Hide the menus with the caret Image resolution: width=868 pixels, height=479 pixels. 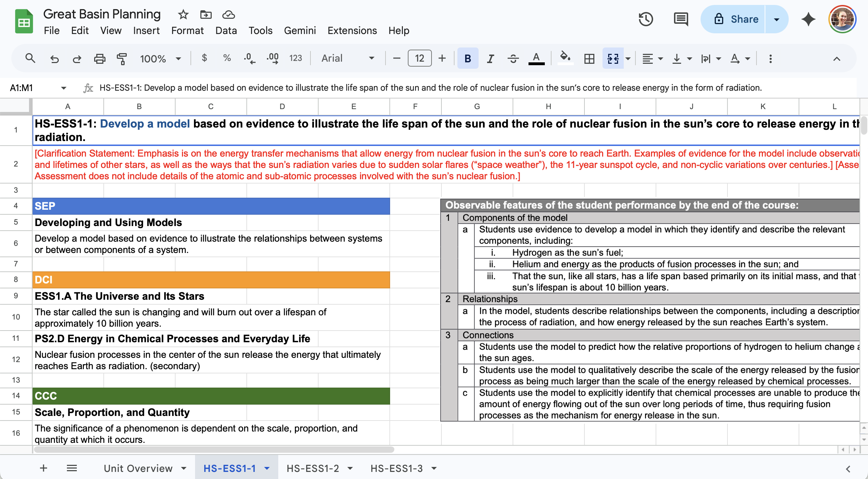point(836,59)
